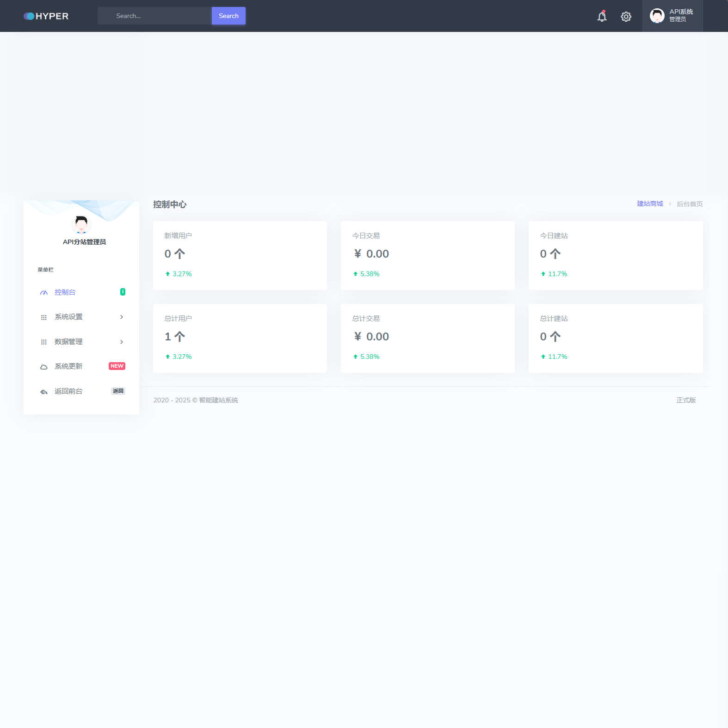This screenshot has height=728, width=728.
Task: Click the 1 个 value under 总计用户
Action: (x=175, y=337)
